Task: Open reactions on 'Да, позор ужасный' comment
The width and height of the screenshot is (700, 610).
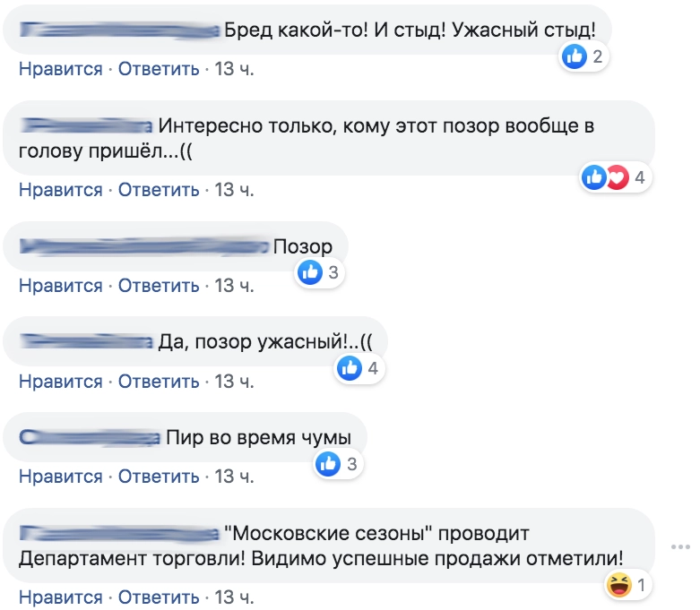Action: [359, 367]
